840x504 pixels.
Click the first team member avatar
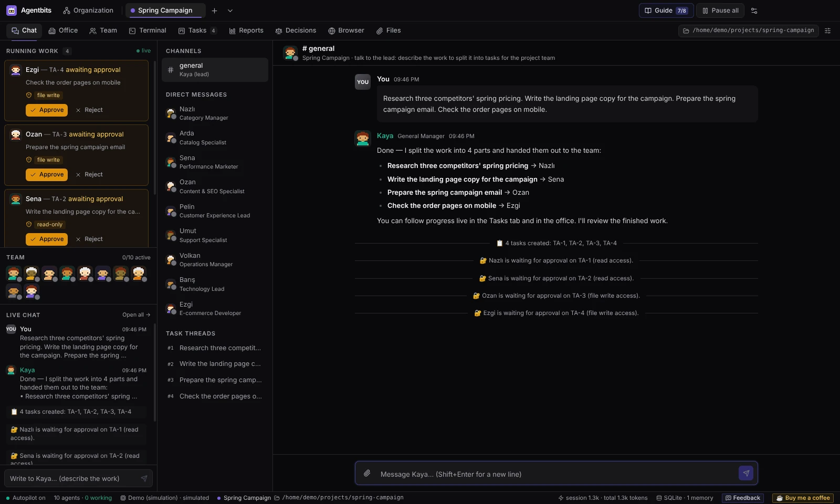14,273
